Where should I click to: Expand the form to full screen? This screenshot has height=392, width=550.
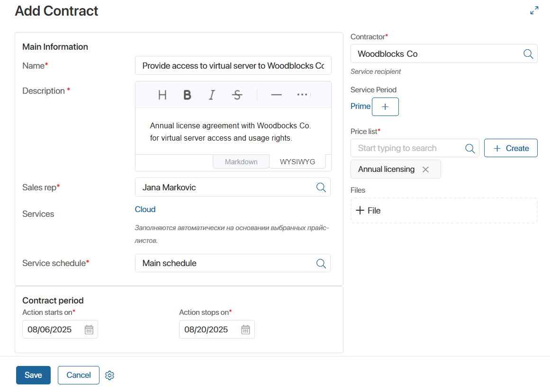tap(534, 10)
